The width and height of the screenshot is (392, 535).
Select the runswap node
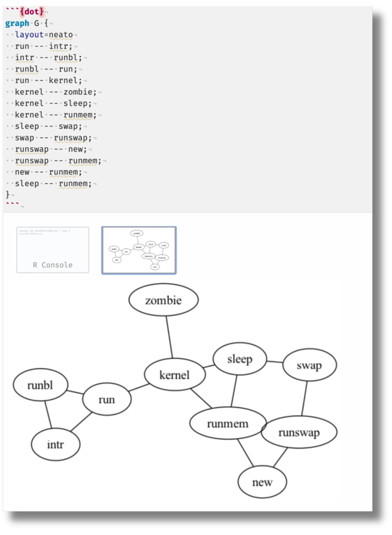(299, 433)
